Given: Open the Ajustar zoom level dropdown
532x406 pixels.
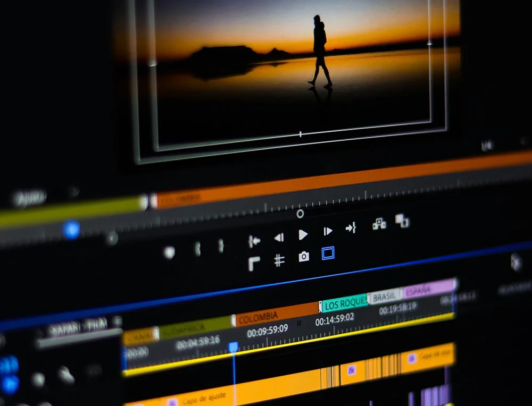Looking at the screenshot, I should point(30,200).
